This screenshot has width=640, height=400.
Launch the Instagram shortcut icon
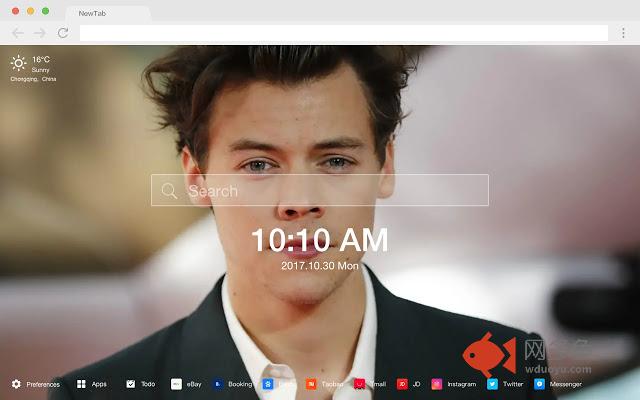coord(437,384)
